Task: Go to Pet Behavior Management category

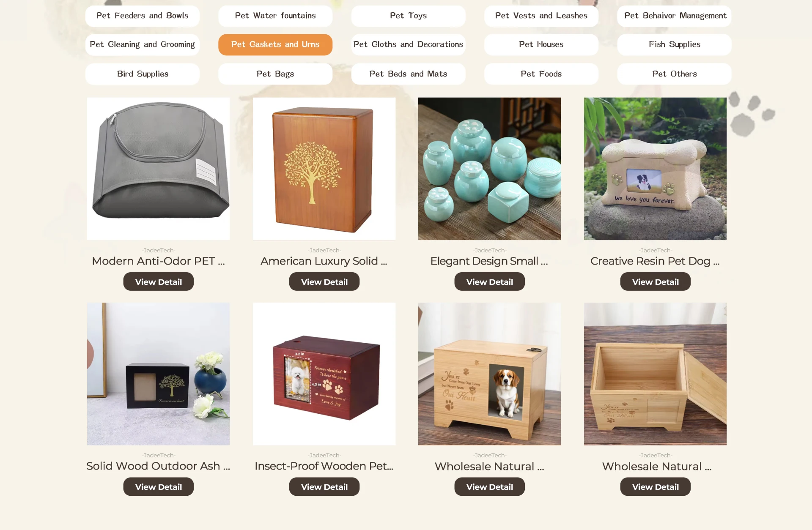Action: tap(674, 16)
